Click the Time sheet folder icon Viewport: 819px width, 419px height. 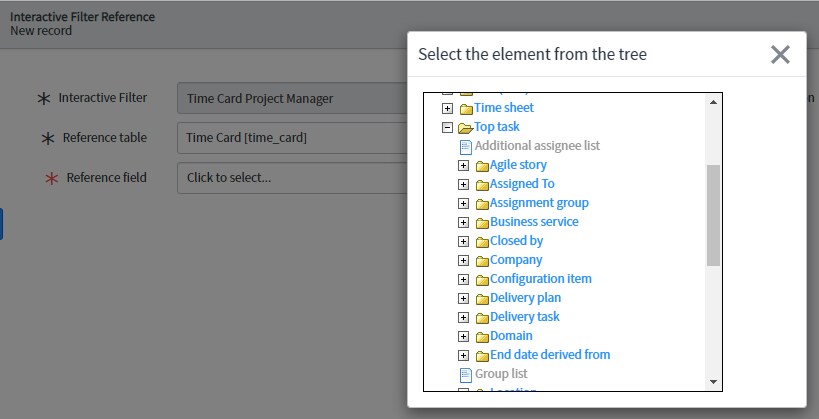point(466,109)
